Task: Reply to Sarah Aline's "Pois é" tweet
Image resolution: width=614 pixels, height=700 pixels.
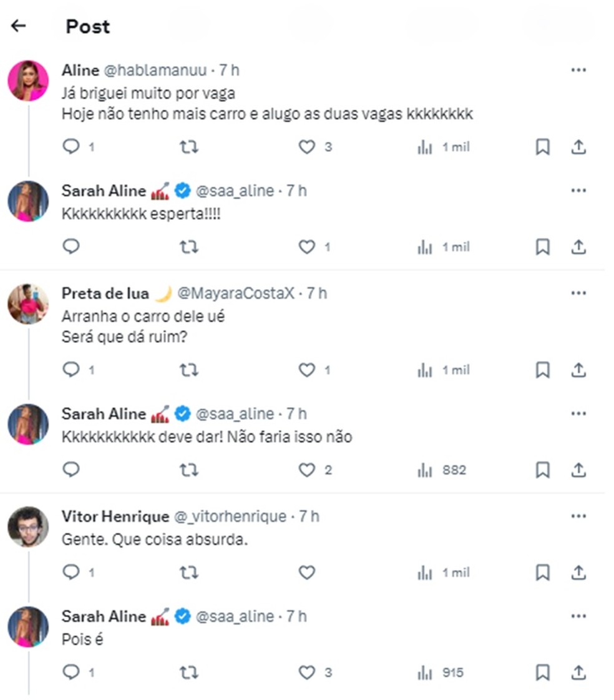Action: [x=71, y=673]
